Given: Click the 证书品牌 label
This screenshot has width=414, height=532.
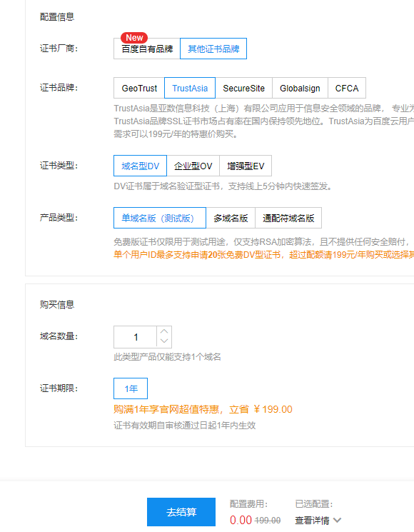Looking at the screenshot, I should pos(59,88).
